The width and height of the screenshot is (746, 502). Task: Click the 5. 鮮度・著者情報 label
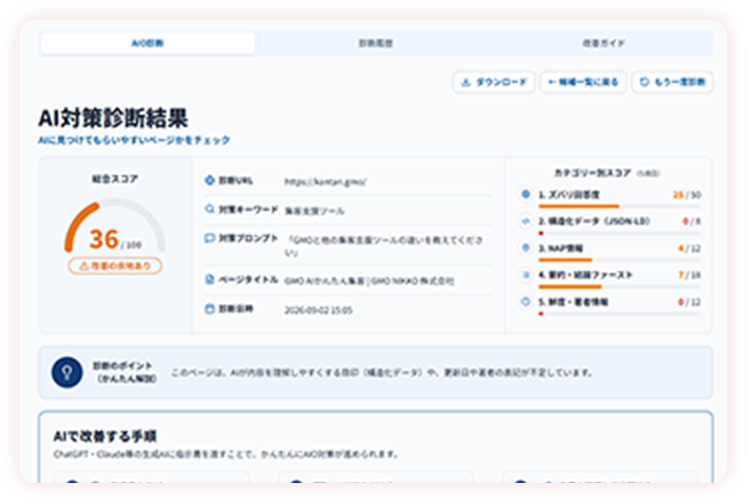tap(573, 302)
